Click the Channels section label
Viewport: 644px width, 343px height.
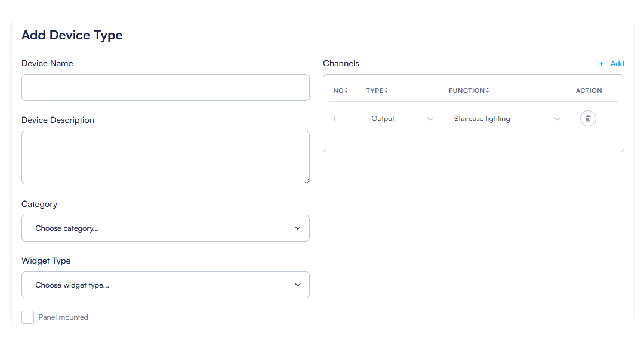pos(341,63)
